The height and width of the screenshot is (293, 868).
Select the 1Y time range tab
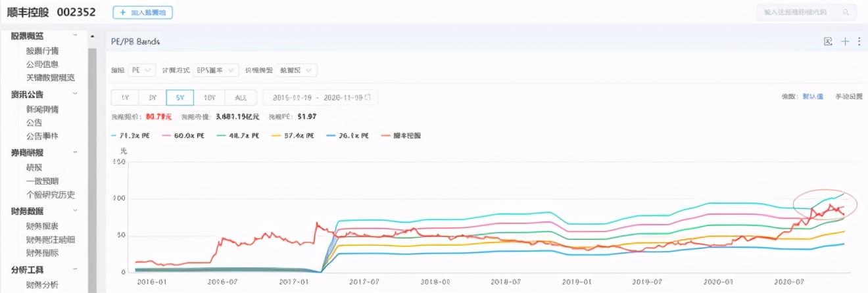point(125,97)
